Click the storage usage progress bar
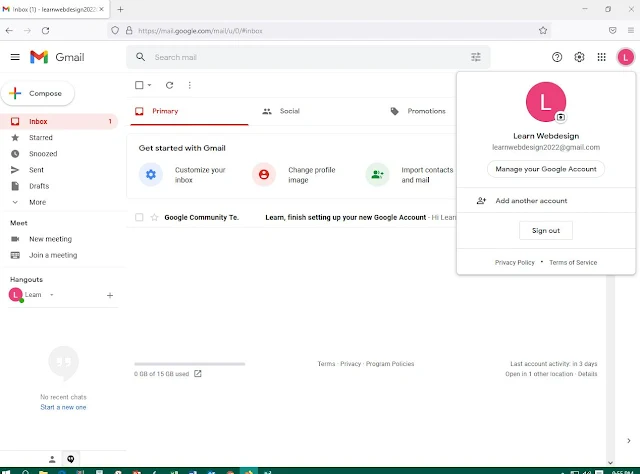 pyautogui.click(x=190, y=364)
